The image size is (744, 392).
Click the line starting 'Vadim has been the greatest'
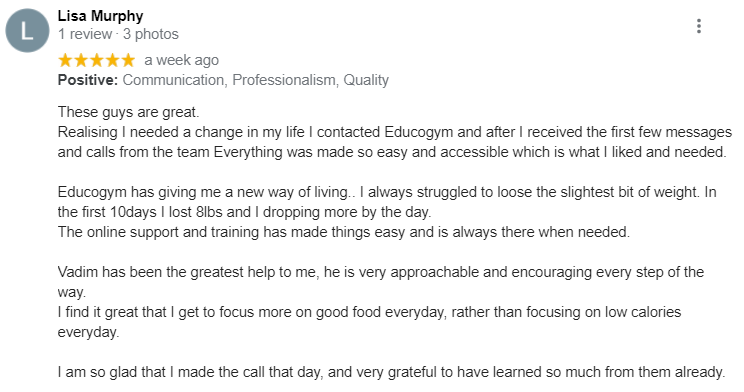(381, 272)
